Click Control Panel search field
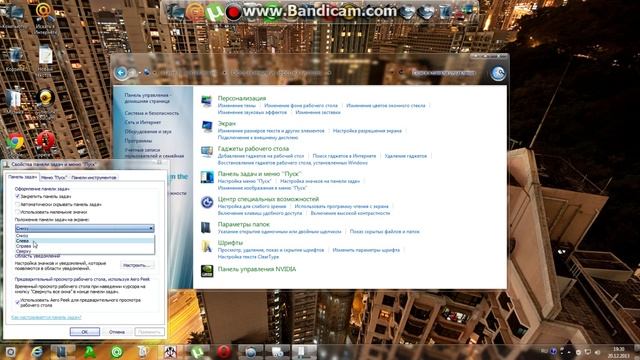 click(x=444, y=73)
